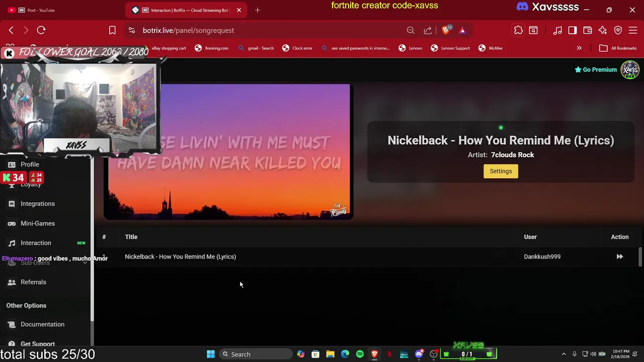Open the Referrals sidebar item
The height and width of the screenshot is (362, 644).
click(x=33, y=282)
